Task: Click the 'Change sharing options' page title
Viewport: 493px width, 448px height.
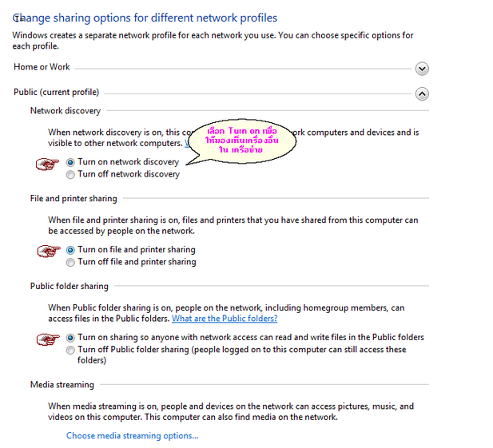Action: click(x=145, y=18)
